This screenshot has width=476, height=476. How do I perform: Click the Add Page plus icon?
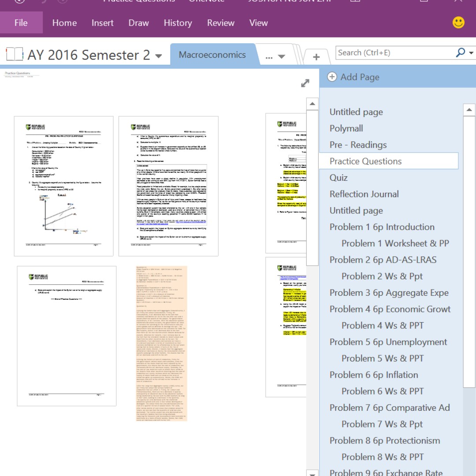point(332,77)
